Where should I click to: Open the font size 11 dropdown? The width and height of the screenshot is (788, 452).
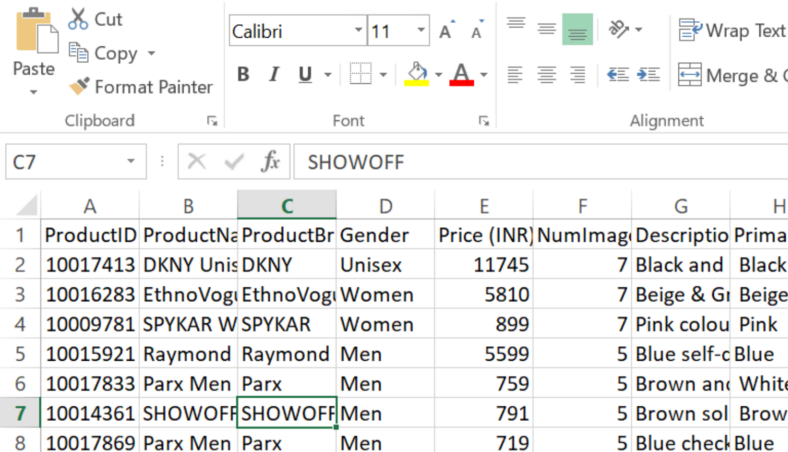(x=421, y=31)
